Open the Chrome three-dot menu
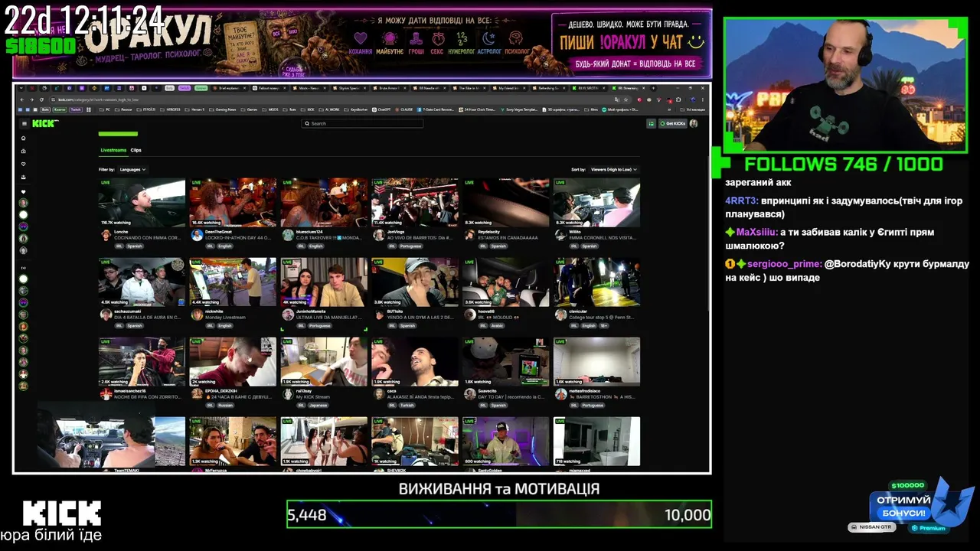Image resolution: width=980 pixels, height=551 pixels. click(x=703, y=99)
